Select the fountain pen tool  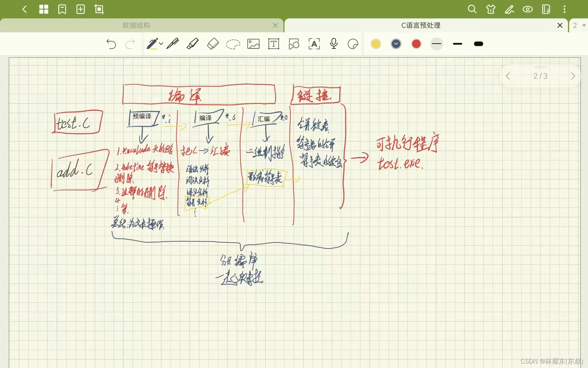click(x=152, y=44)
